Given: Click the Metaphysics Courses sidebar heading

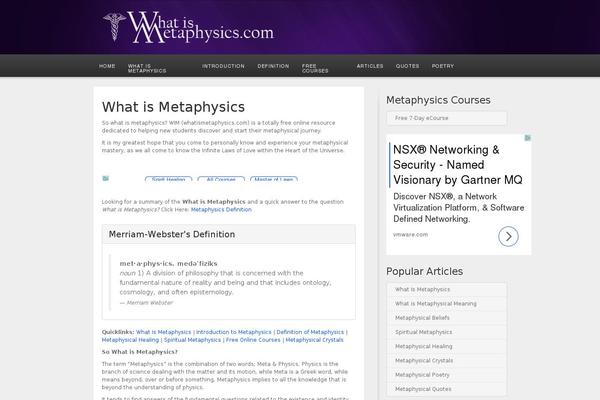Looking at the screenshot, I should (x=438, y=100).
